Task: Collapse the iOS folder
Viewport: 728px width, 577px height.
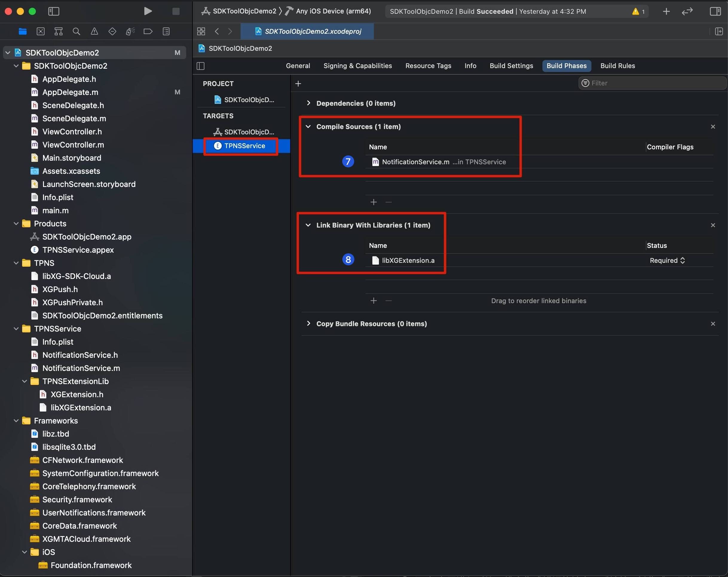Action: [x=24, y=552]
